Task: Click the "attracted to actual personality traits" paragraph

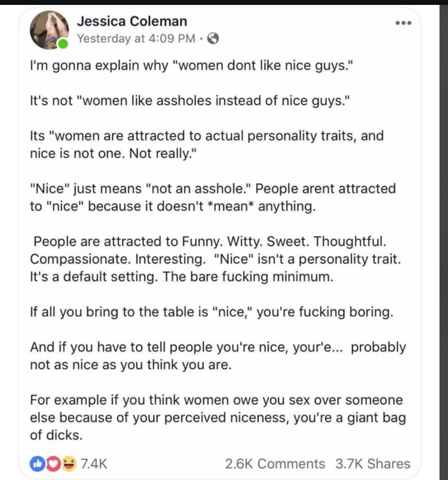Action: (x=207, y=144)
